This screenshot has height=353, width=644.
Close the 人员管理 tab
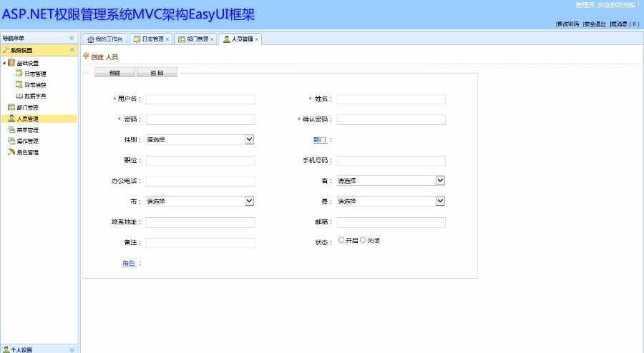coord(257,39)
